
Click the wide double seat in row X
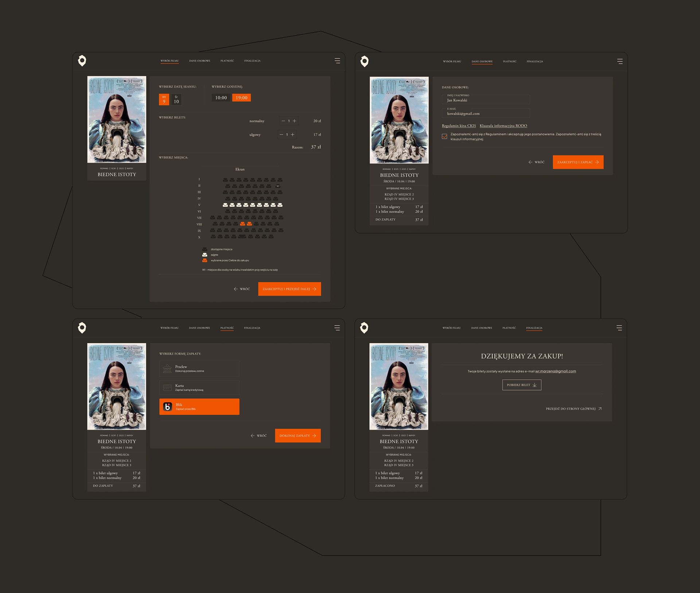coord(242,237)
